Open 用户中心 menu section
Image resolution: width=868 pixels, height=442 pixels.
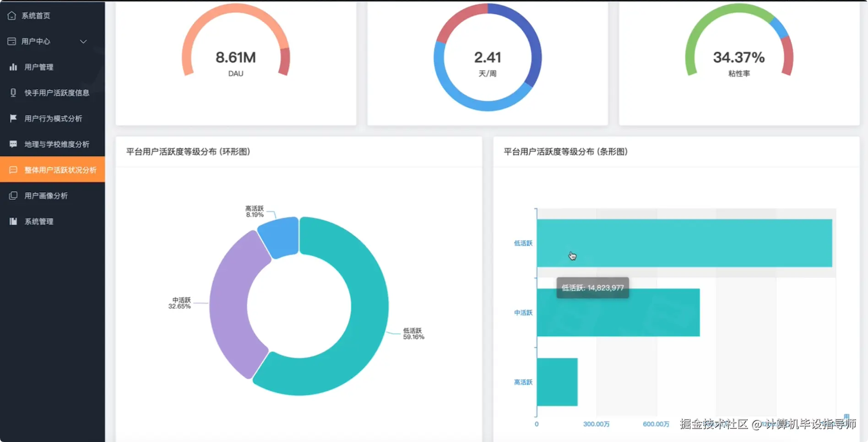(52, 41)
